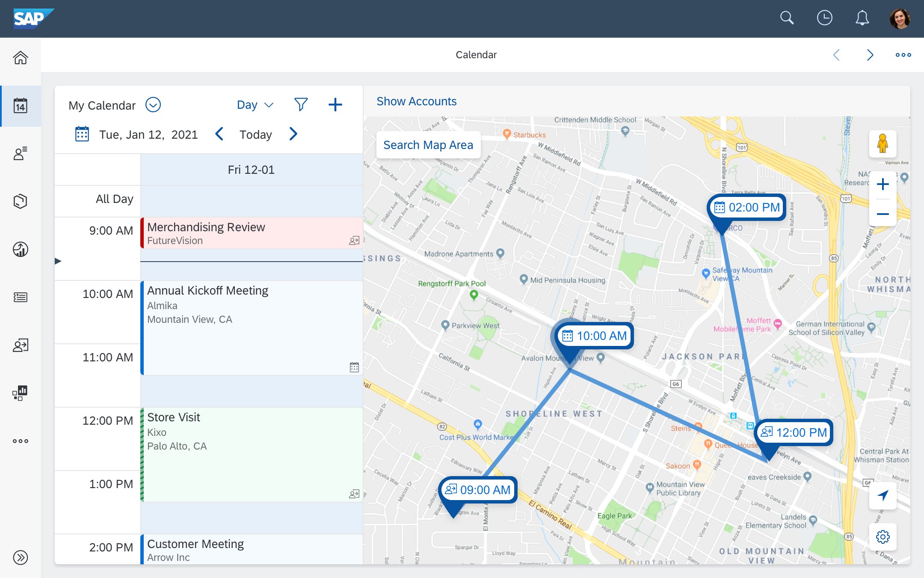Open map settings gear icon

pos(883,536)
